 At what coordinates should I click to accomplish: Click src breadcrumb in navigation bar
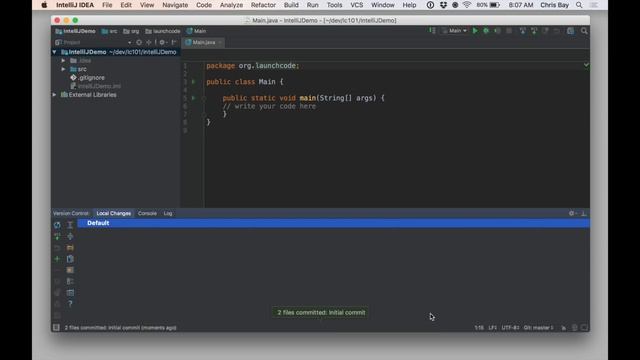pos(109,31)
